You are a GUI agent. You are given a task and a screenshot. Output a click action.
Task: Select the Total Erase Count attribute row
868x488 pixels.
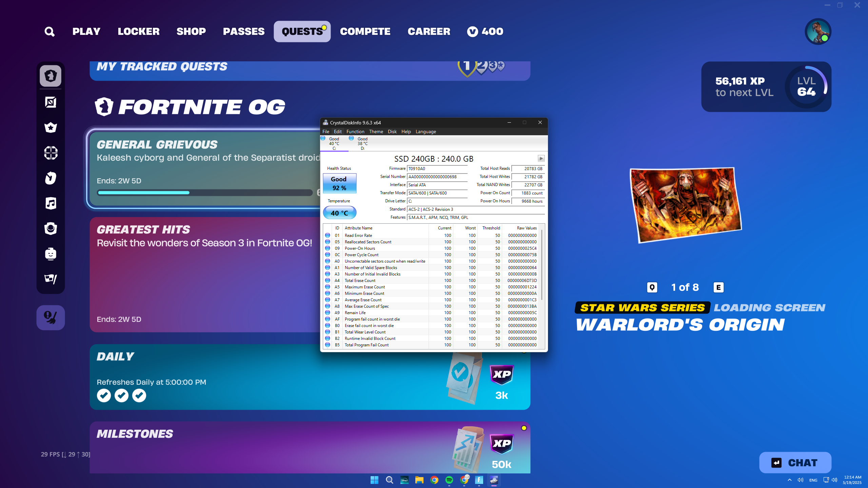tap(431, 281)
